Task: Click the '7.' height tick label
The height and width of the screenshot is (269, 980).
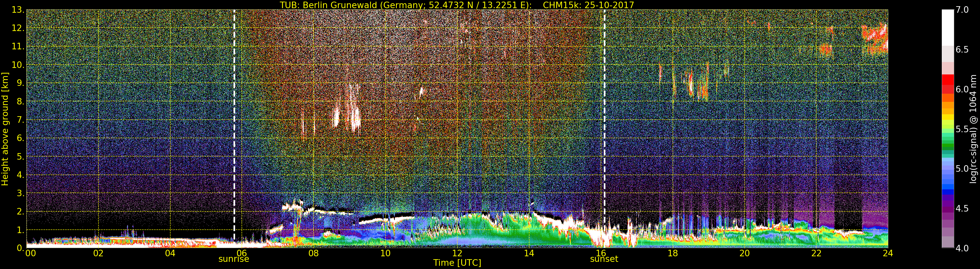Action: pos(20,120)
